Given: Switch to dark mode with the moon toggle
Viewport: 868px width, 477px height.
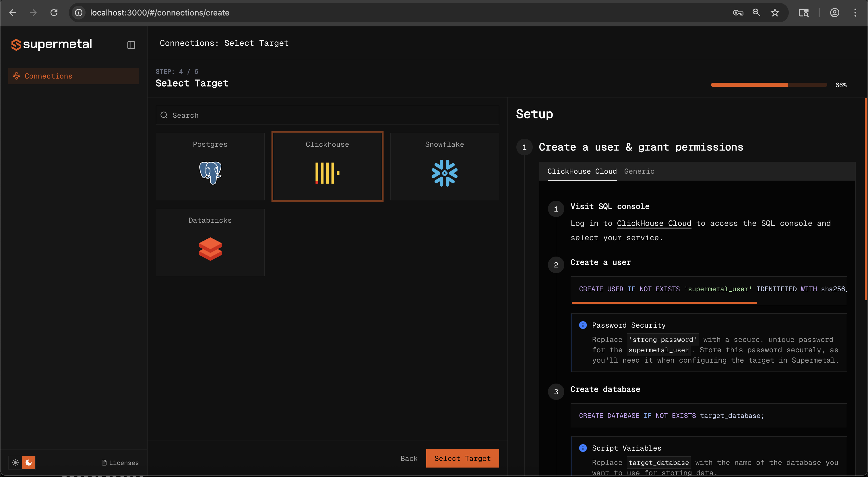Looking at the screenshot, I should click(x=29, y=463).
